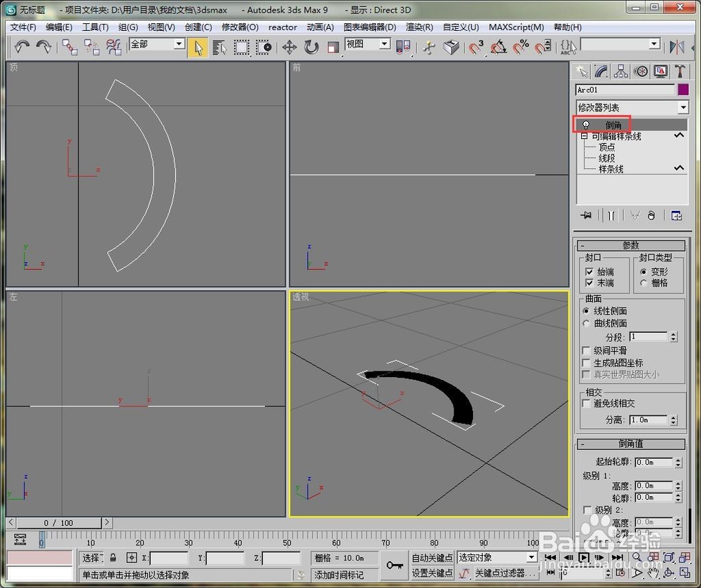Open the Motion command panel tab
The image size is (701, 588).
(641, 71)
